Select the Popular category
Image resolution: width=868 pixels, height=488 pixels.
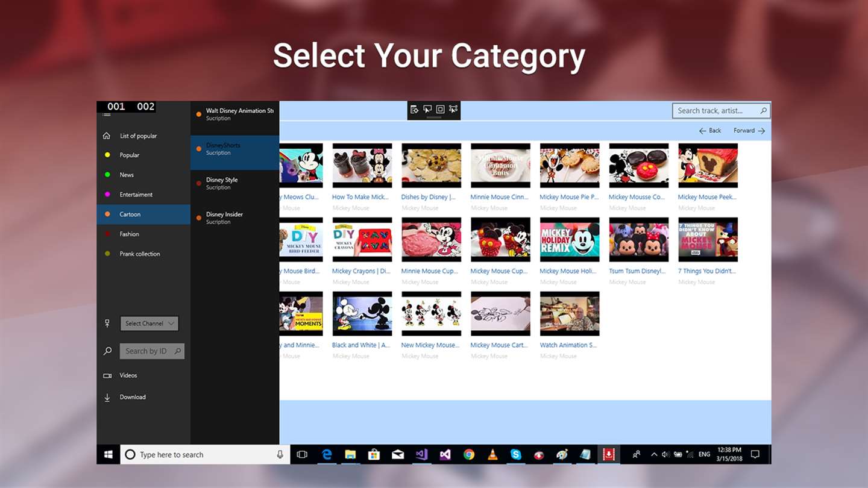[x=143, y=155]
